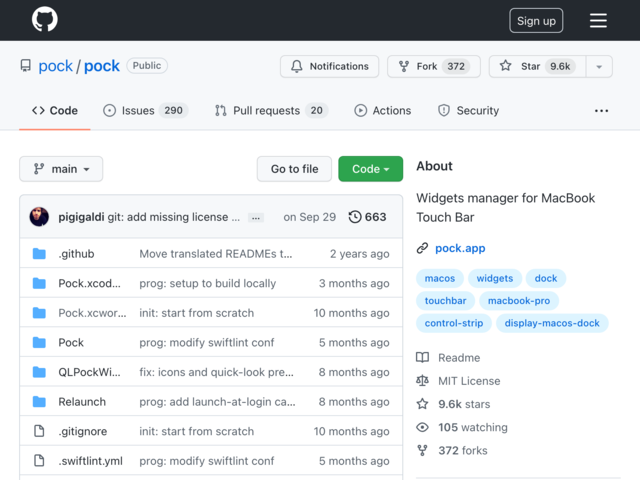The image size is (640, 480).
Task: Expand the more tabs ellipsis menu
Action: 601,111
